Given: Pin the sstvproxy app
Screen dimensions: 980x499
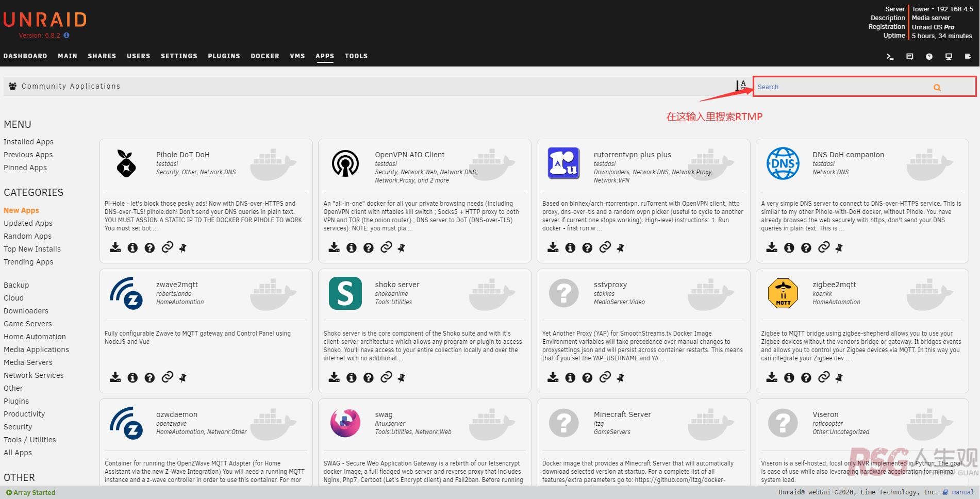Looking at the screenshot, I should point(620,378).
